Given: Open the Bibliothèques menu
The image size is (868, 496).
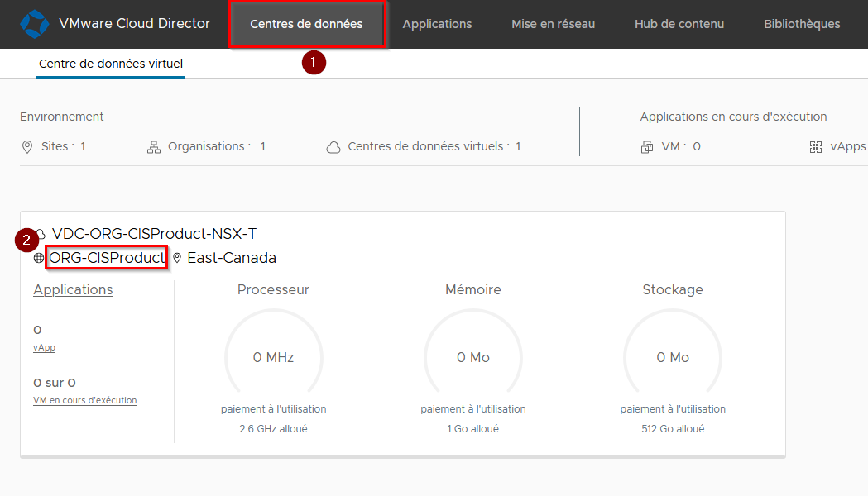Looking at the screenshot, I should point(802,24).
